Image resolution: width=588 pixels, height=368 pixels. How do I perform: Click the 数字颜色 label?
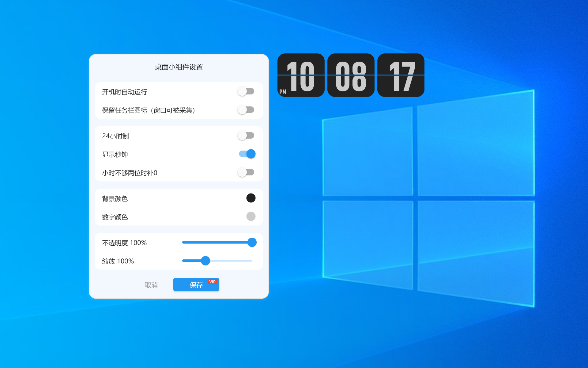(x=115, y=217)
